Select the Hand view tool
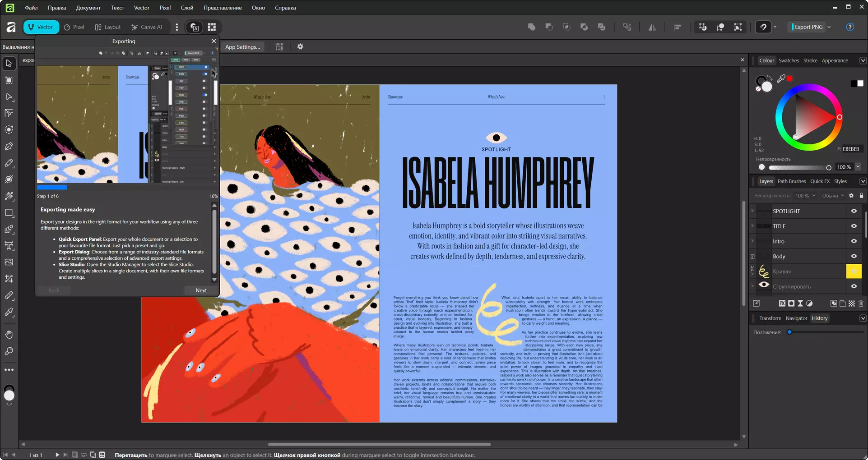Viewport: 868px width, 460px height. 9,335
